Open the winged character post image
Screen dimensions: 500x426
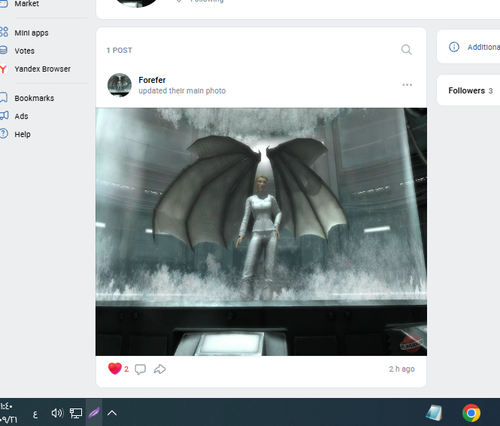(261, 232)
